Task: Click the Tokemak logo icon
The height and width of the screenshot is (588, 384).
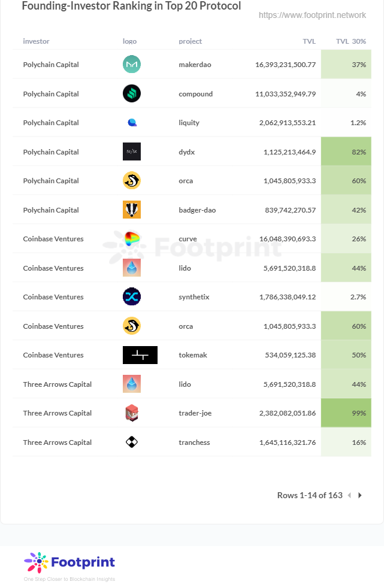Action: click(140, 355)
